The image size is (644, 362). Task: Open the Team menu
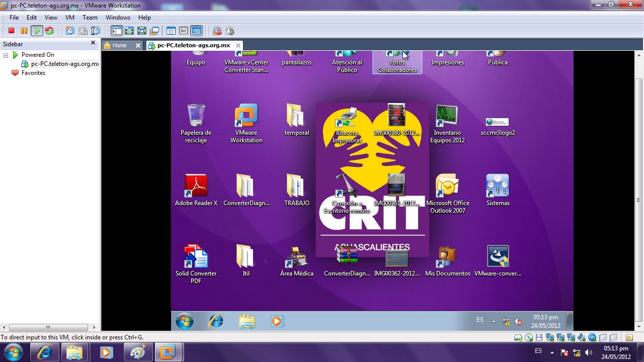(x=90, y=18)
